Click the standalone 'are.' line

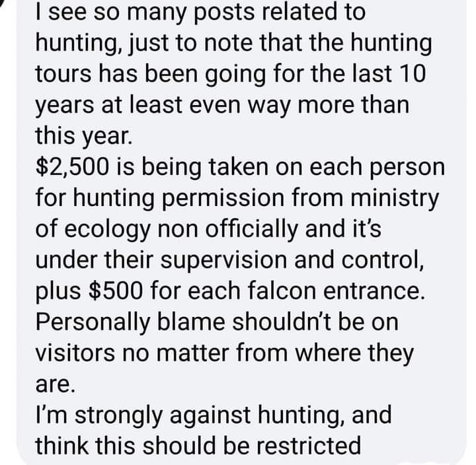(x=56, y=385)
